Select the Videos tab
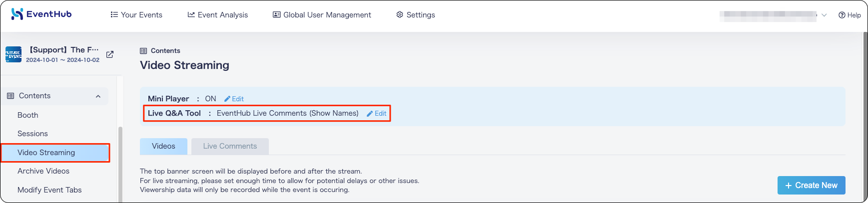868x203 pixels. click(163, 146)
